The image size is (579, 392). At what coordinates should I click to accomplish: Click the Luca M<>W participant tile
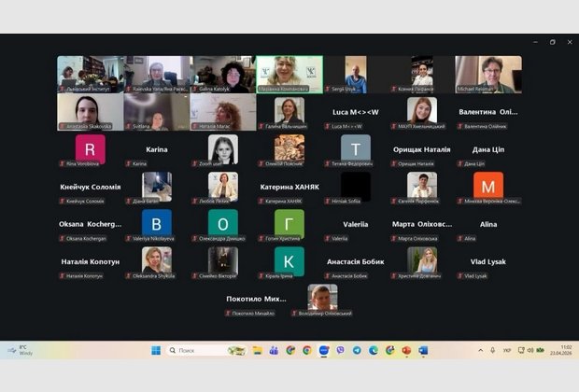pyautogui.click(x=356, y=112)
